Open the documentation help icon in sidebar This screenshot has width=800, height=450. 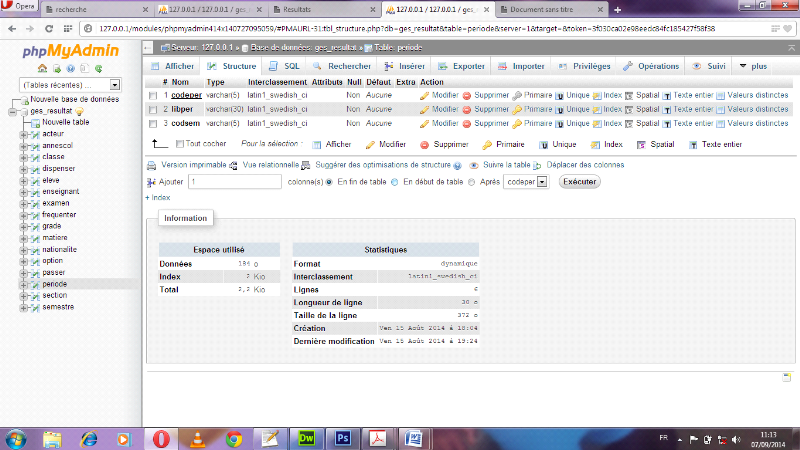[x=70, y=68]
